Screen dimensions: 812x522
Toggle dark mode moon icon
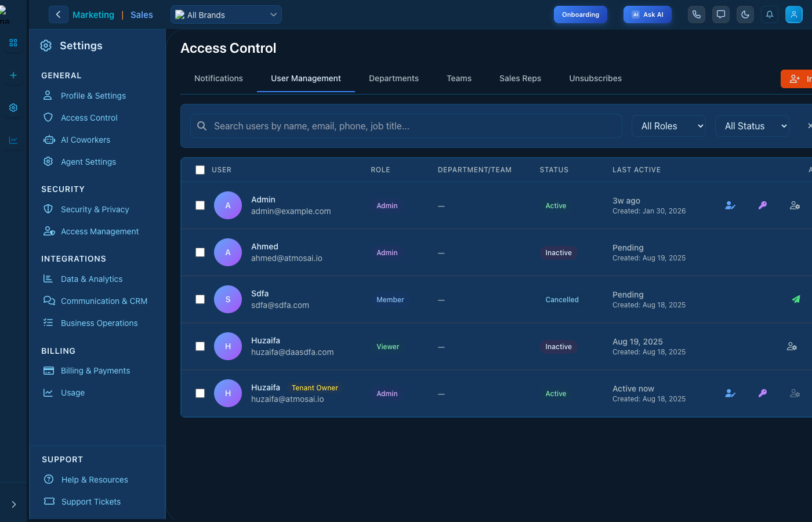[745, 14]
